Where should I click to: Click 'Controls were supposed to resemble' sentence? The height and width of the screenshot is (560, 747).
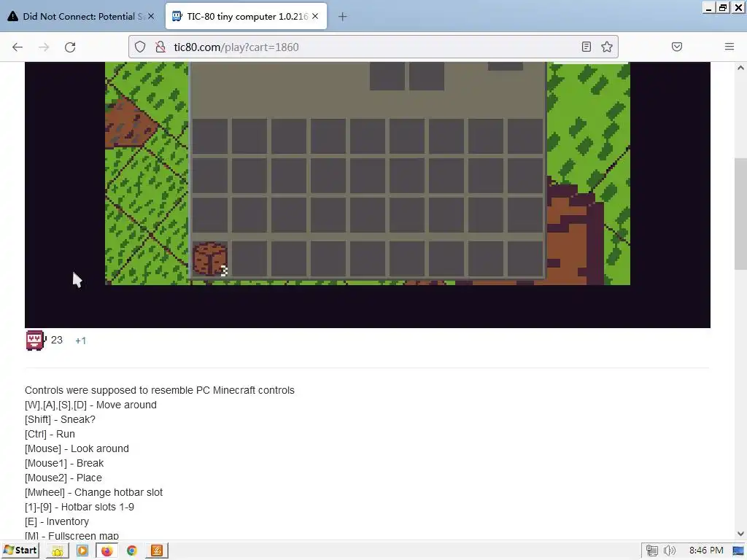point(160,390)
